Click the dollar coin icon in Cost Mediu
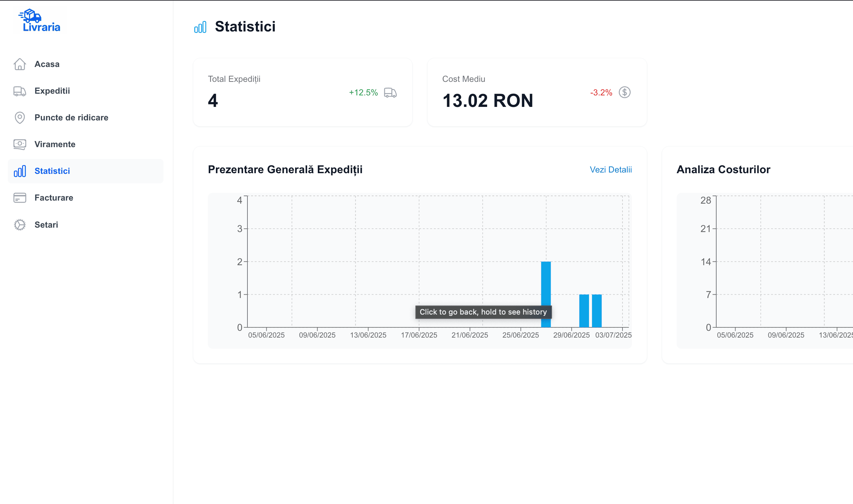 coord(624,92)
